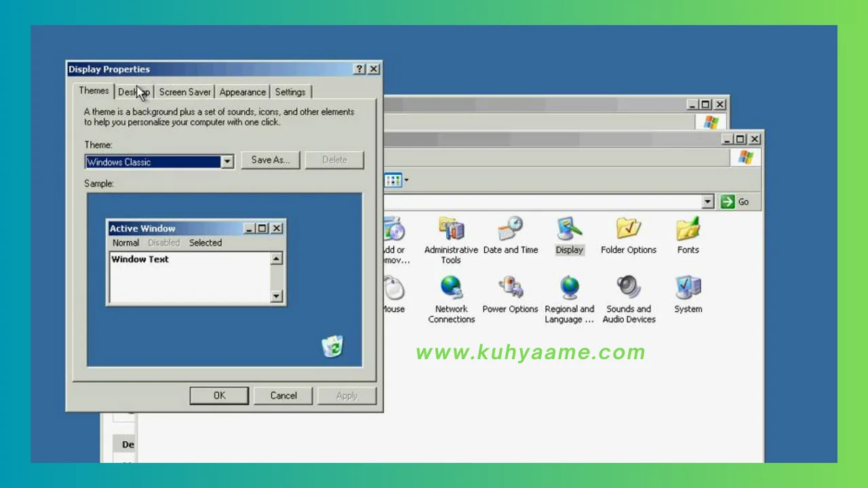Expand the address bar dropdown
The width and height of the screenshot is (868, 488).
708,201
